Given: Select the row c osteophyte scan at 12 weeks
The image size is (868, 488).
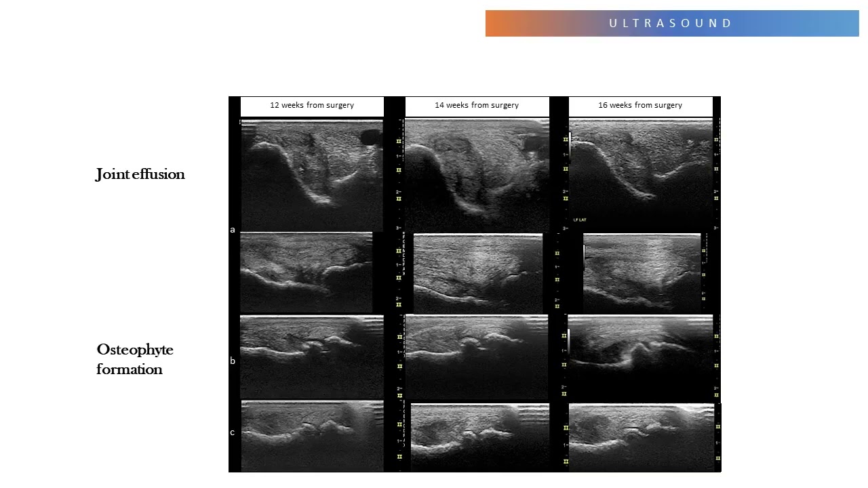Looking at the screenshot, I should pos(313,436).
